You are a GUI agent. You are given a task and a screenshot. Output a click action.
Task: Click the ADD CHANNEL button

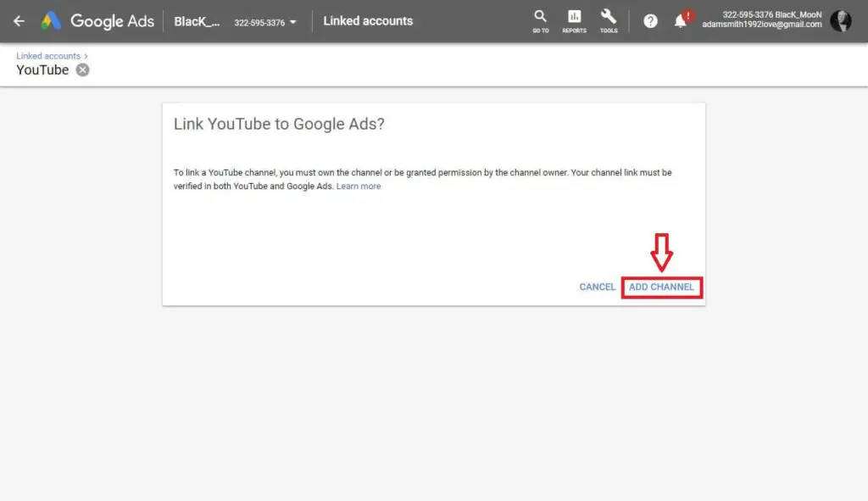tap(661, 287)
